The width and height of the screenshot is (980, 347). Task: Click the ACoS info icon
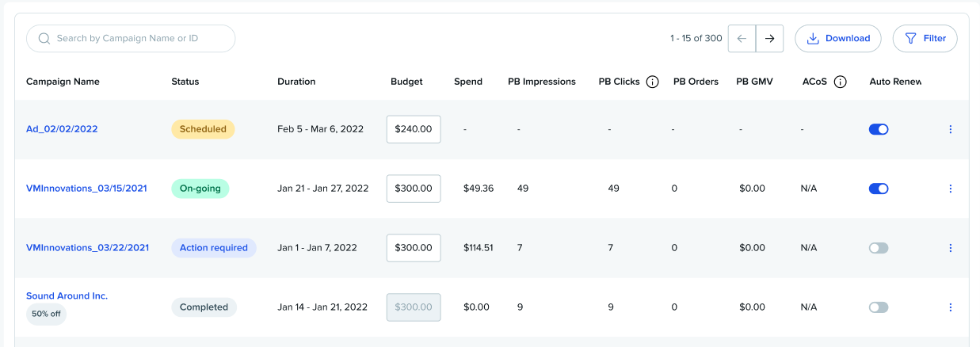[841, 82]
